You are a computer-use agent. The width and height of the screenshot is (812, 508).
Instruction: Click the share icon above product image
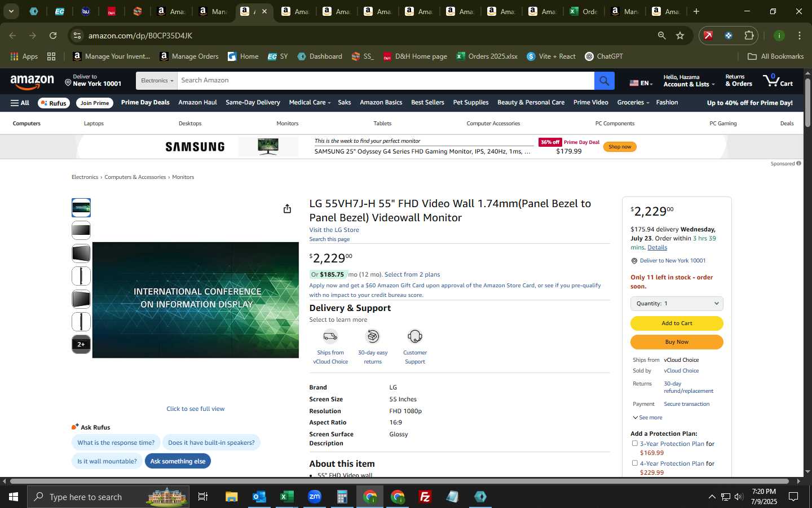click(x=287, y=209)
